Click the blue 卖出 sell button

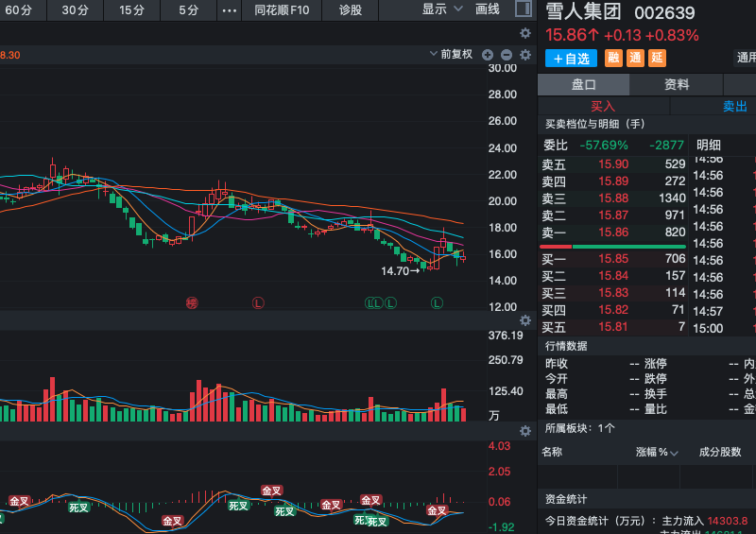[x=735, y=106]
